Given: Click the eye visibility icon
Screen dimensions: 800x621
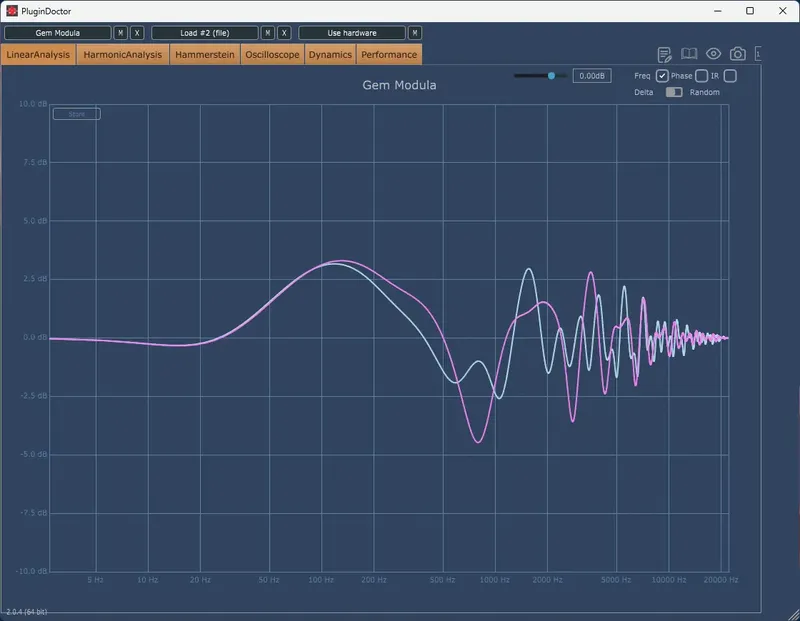Looking at the screenshot, I should click(x=713, y=54).
